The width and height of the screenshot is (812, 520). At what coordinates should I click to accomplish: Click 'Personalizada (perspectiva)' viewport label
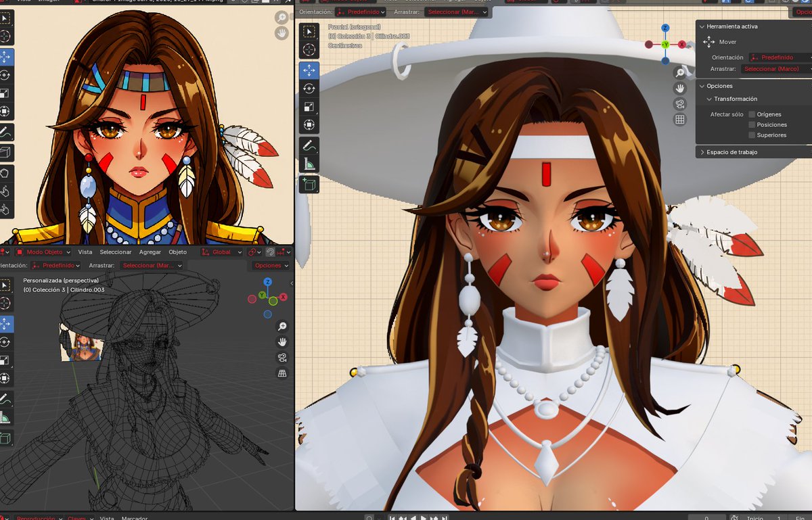tap(61, 280)
